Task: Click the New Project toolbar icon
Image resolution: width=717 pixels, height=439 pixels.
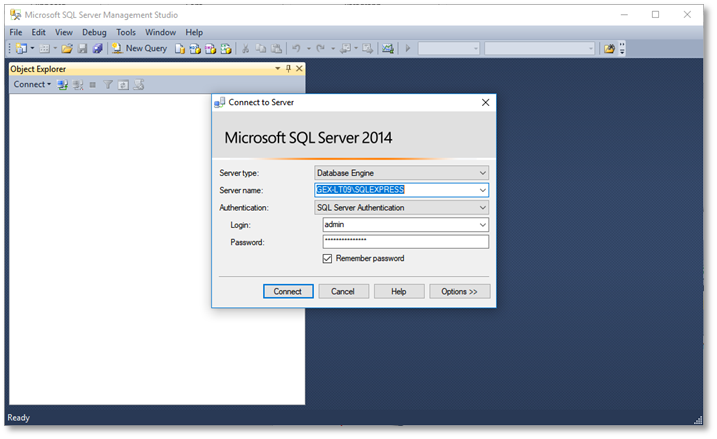Action: [21, 48]
